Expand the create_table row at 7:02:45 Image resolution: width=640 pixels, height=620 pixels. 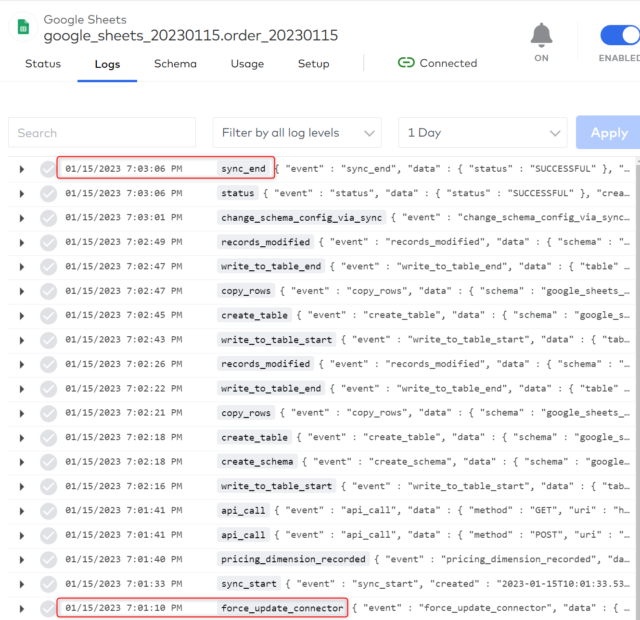(x=22, y=316)
